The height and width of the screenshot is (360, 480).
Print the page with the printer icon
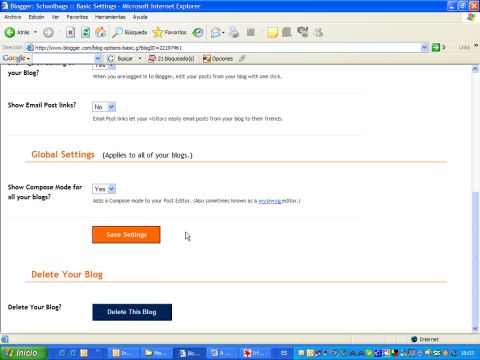click(x=234, y=32)
